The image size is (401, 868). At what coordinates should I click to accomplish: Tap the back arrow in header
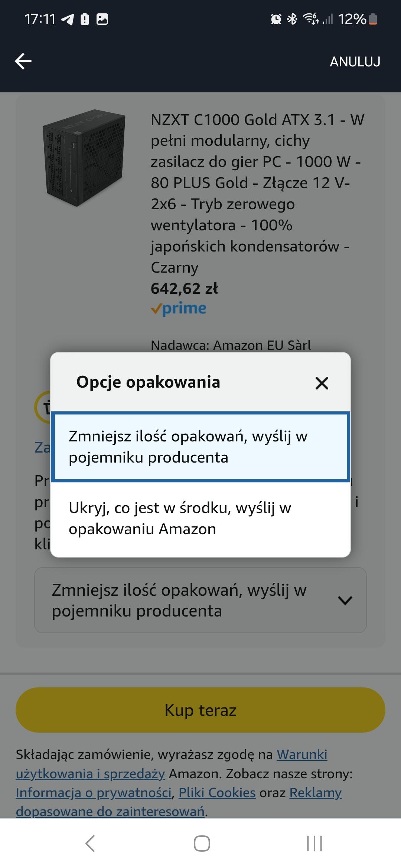pyautogui.click(x=23, y=61)
